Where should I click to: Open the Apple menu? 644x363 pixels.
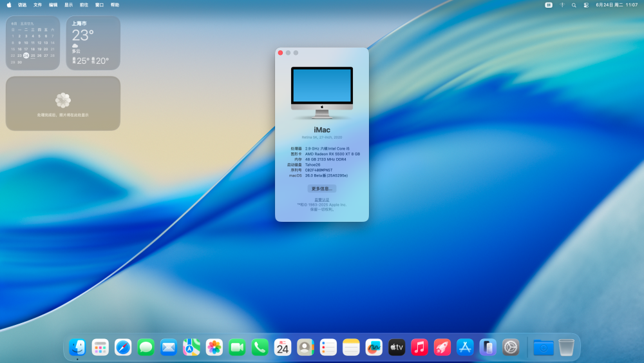coord(9,5)
